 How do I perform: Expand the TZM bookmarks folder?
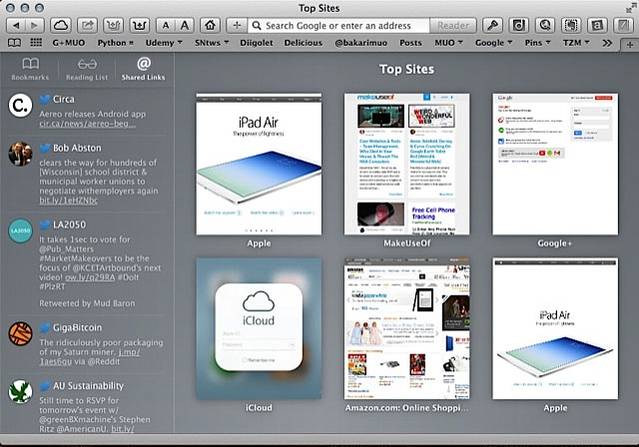(576, 43)
